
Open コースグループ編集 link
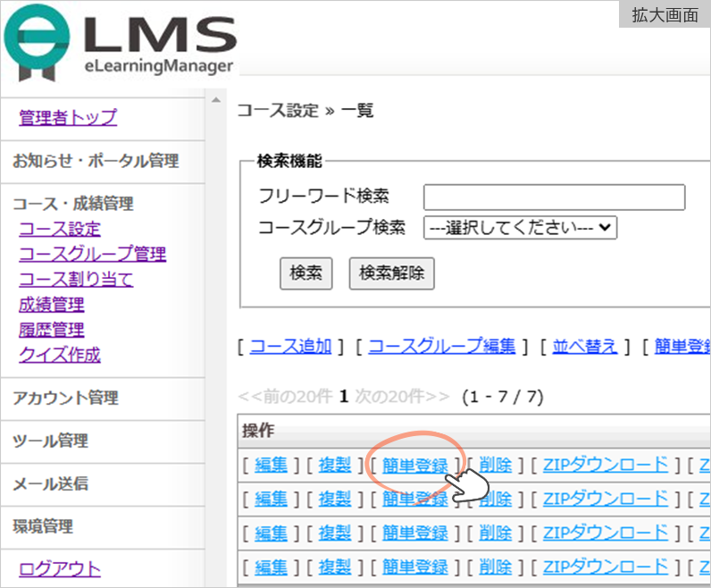(441, 347)
